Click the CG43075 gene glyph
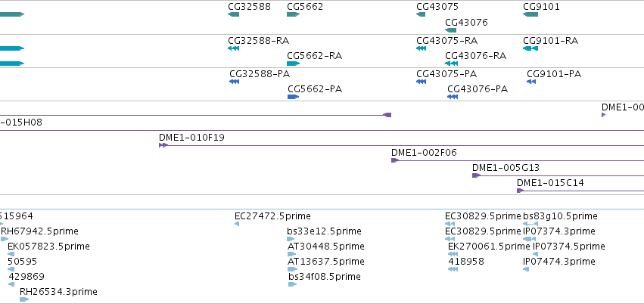Screen dimensions: 644x304 point(421,14)
